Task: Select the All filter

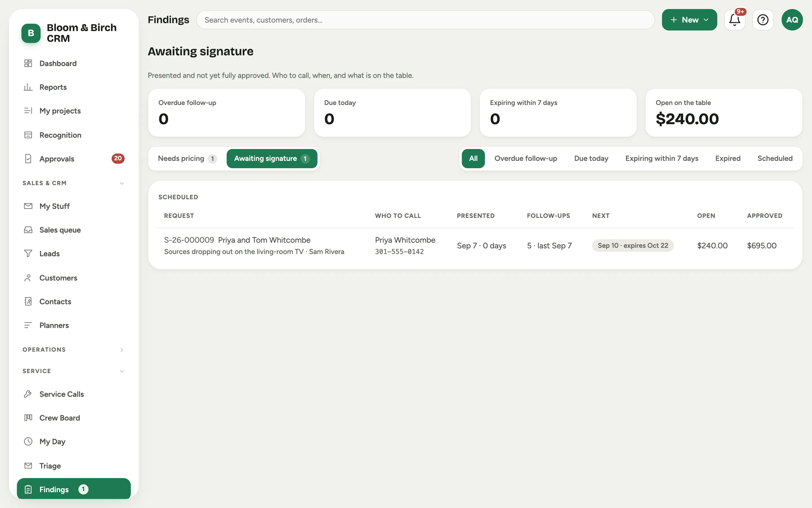Action: click(473, 159)
